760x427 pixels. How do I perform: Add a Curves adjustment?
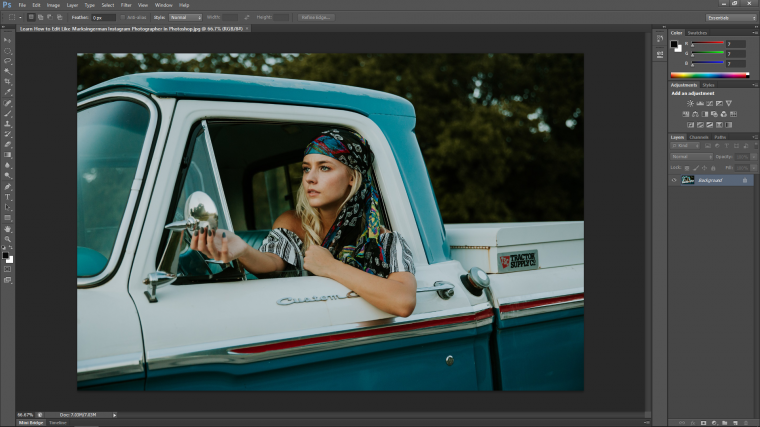pyautogui.click(x=710, y=103)
